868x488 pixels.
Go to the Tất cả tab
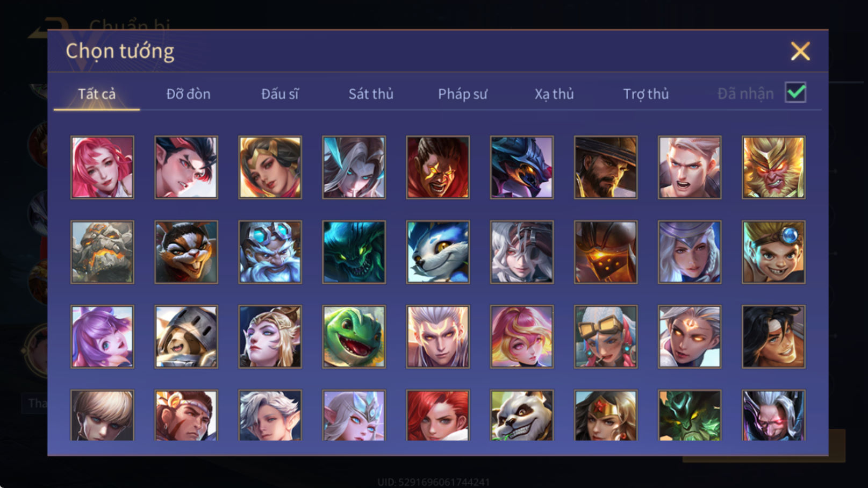pos(97,94)
